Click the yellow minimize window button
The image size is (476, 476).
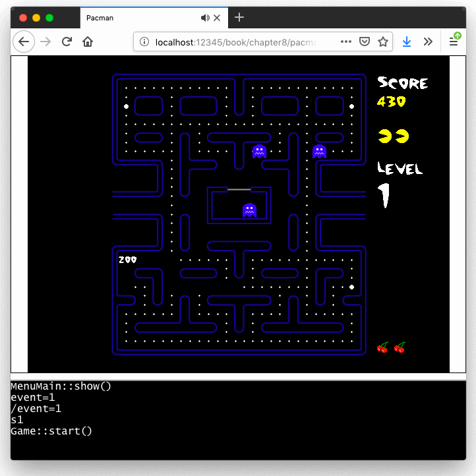tap(36, 18)
